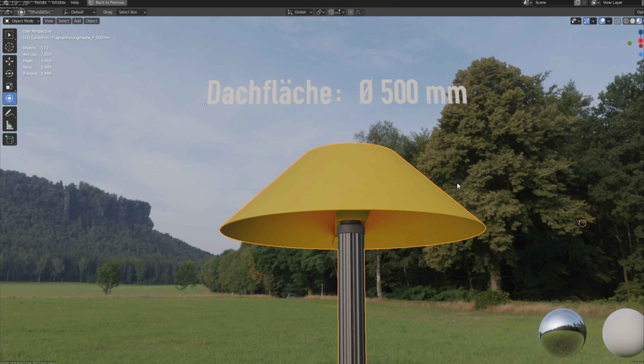Select the Rotate tool
Viewport: 644px width, 364px height.
(9, 73)
